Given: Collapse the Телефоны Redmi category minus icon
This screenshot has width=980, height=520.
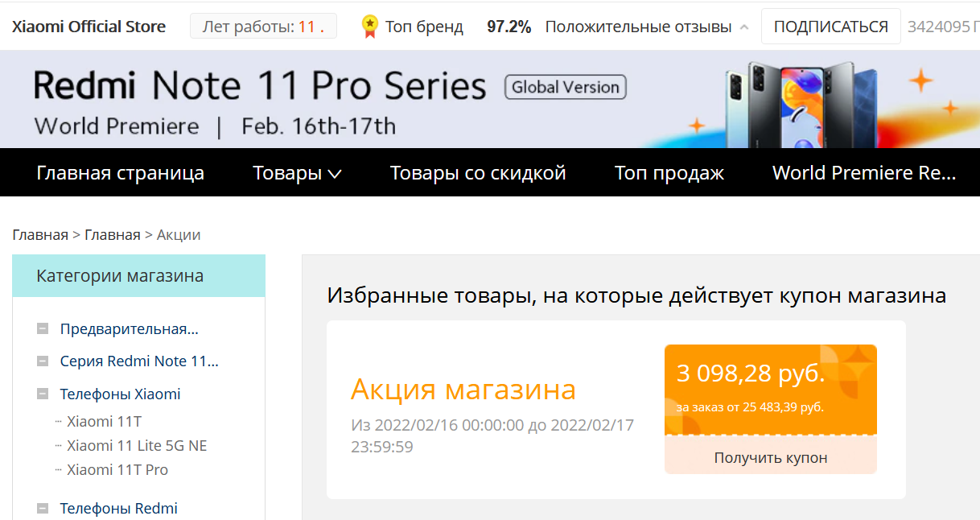Looking at the screenshot, I should click(x=43, y=508).
